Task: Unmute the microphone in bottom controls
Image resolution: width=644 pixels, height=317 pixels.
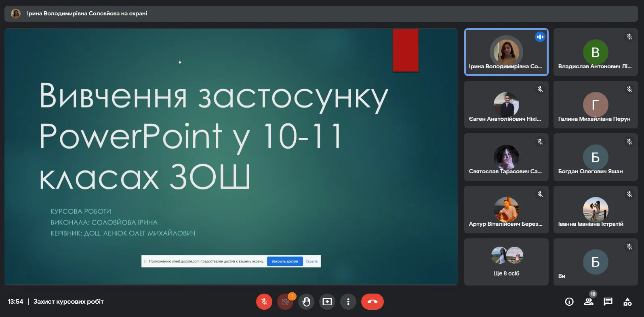Action: [x=264, y=302]
